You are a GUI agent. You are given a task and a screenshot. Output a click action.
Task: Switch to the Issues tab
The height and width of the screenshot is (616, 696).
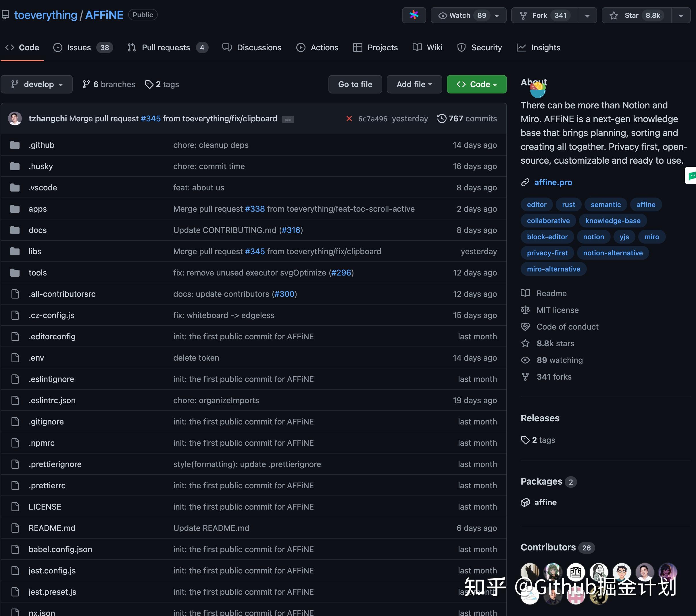click(79, 47)
